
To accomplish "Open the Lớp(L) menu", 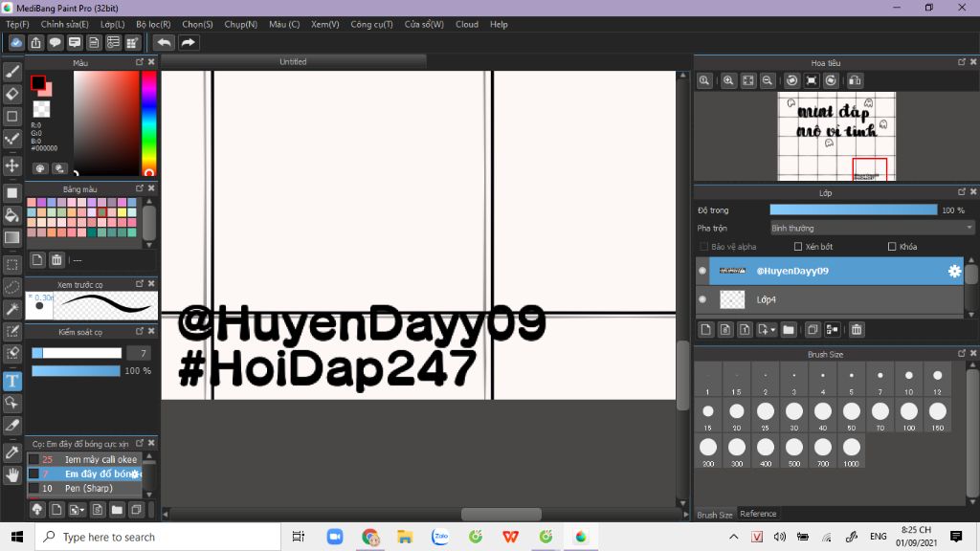I will [x=113, y=24].
